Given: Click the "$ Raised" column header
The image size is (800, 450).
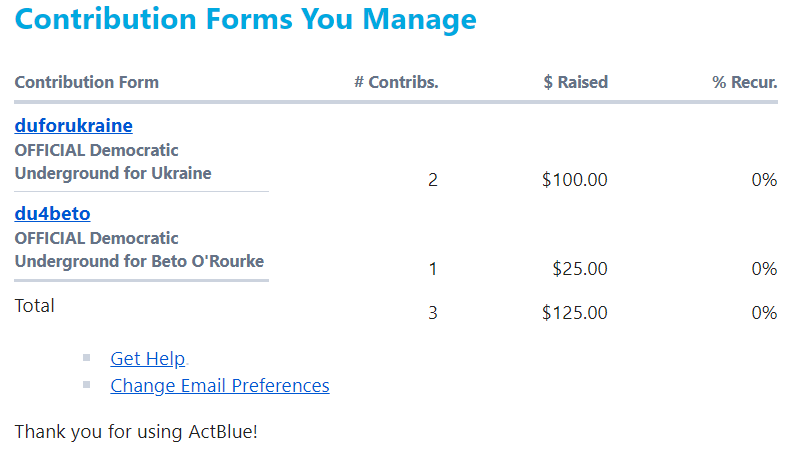Looking at the screenshot, I should [575, 82].
